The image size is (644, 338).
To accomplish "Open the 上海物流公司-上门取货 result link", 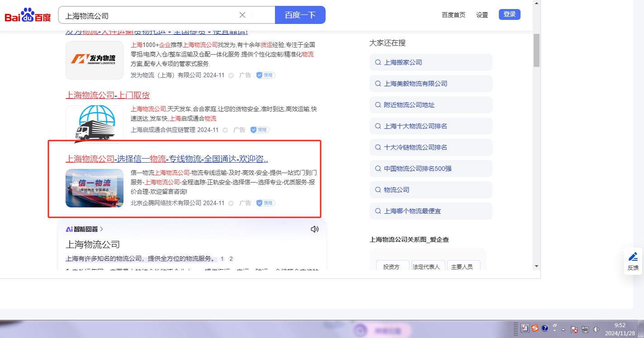I will [108, 95].
